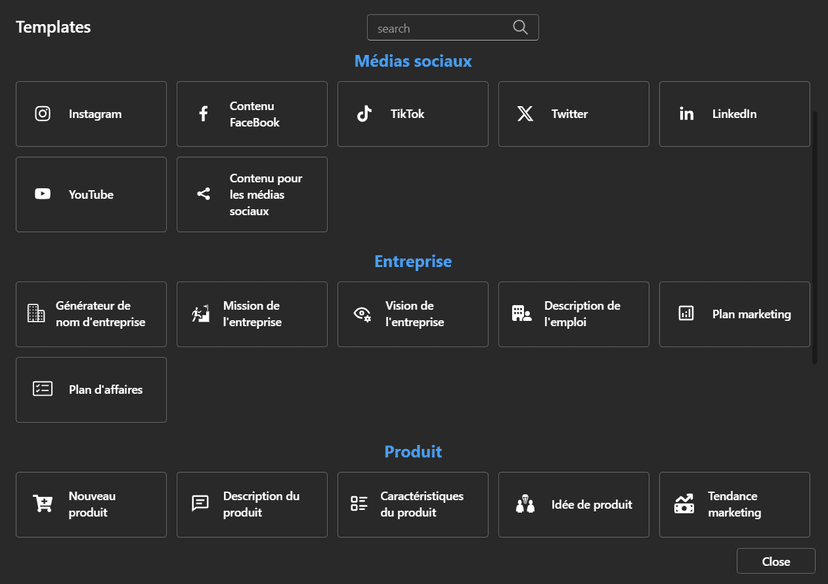Click the magnifying glass search icon

(520, 28)
